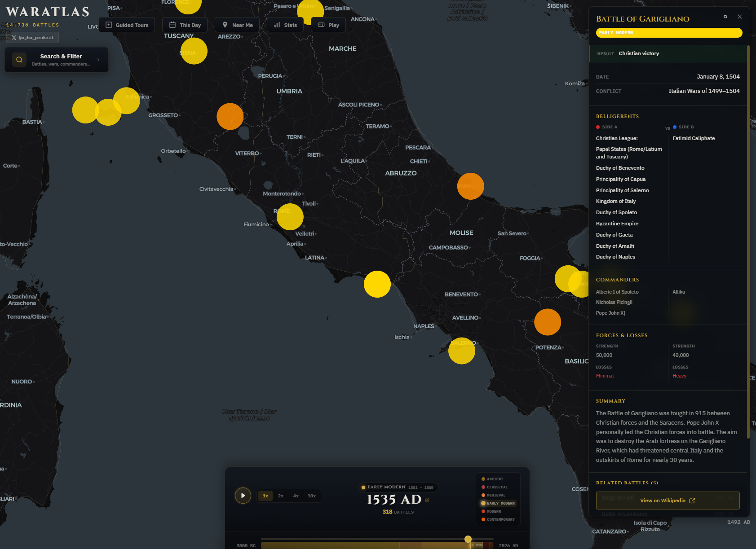756x549 pixels.
Task: Close the Battle of Garigliano panel
Action: 739,17
